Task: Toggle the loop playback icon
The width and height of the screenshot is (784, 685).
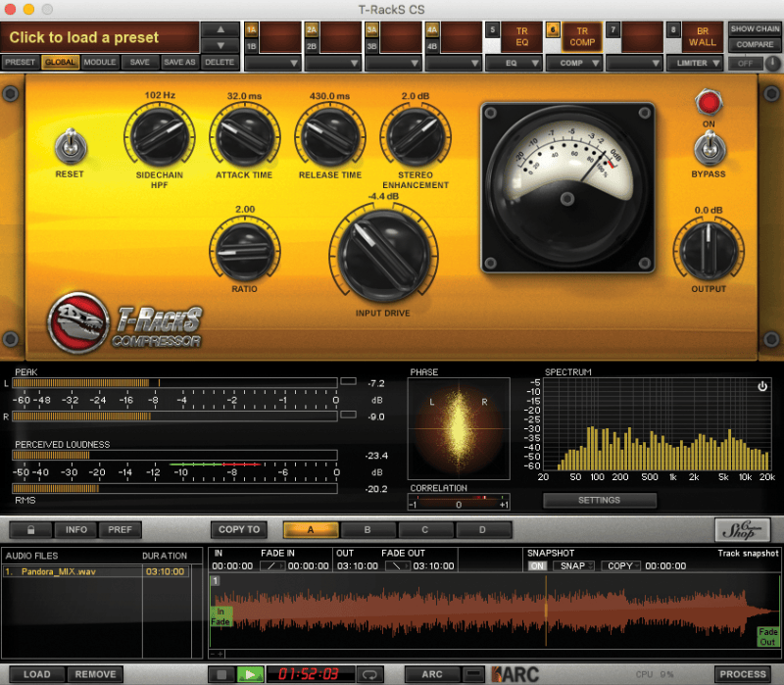Action: [370, 674]
